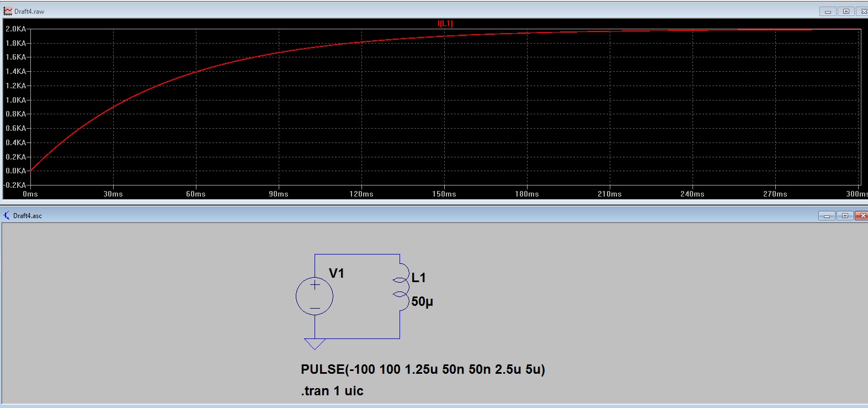This screenshot has width=868, height=408.
Task: Restore the Draft4.asc schematic window
Action: pos(844,215)
